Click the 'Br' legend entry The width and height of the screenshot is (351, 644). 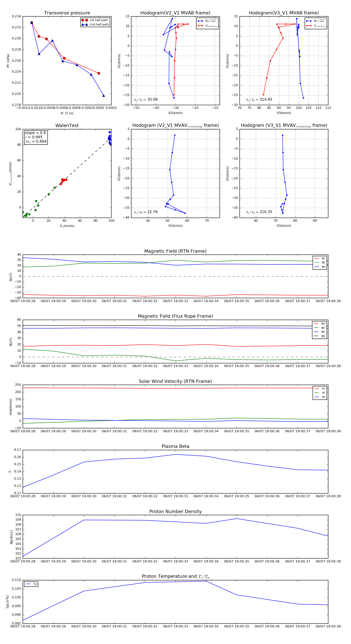point(320,259)
